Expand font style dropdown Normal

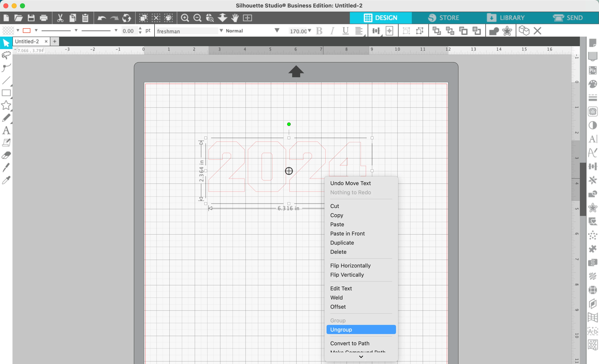click(x=277, y=30)
